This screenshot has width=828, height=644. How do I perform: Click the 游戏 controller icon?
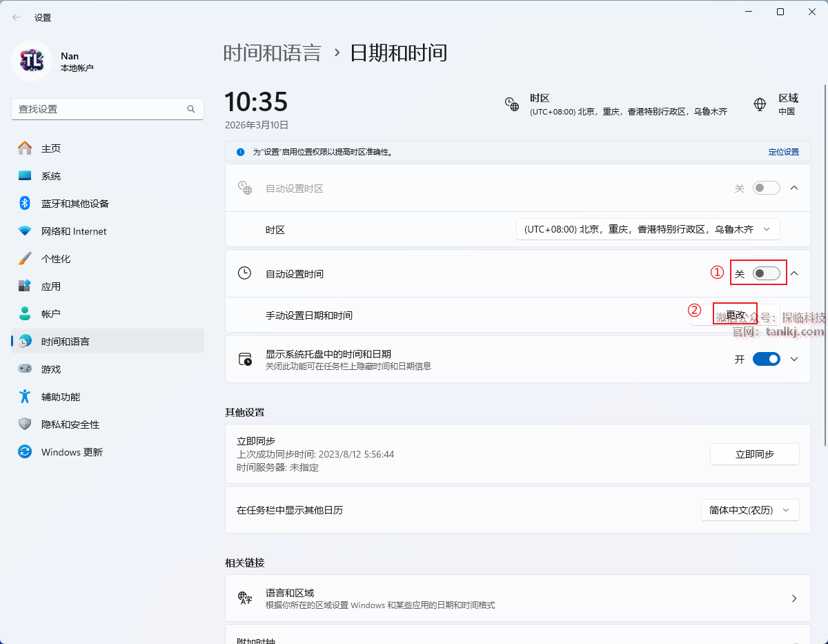(x=25, y=369)
